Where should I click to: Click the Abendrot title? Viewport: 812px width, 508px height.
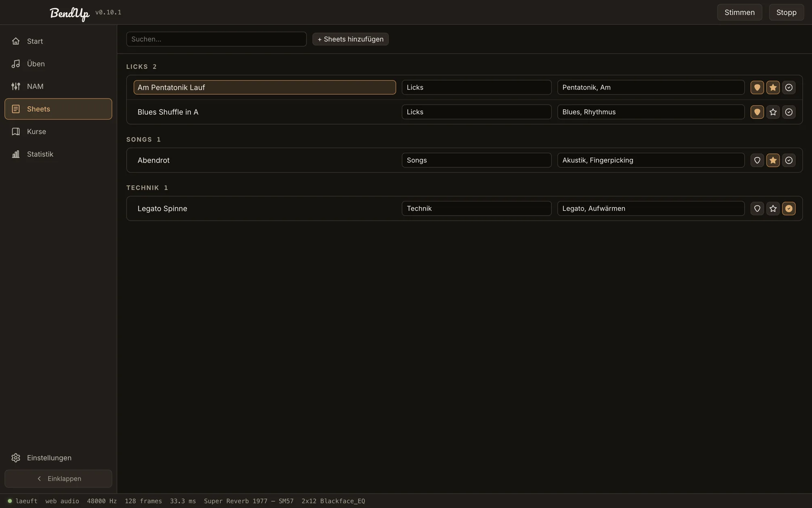point(265,160)
